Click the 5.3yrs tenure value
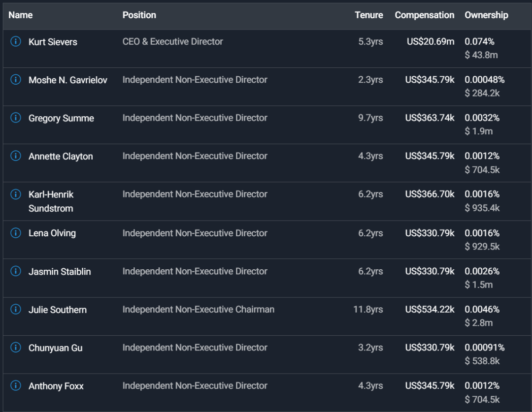The height and width of the screenshot is (412, 532). [x=370, y=41]
